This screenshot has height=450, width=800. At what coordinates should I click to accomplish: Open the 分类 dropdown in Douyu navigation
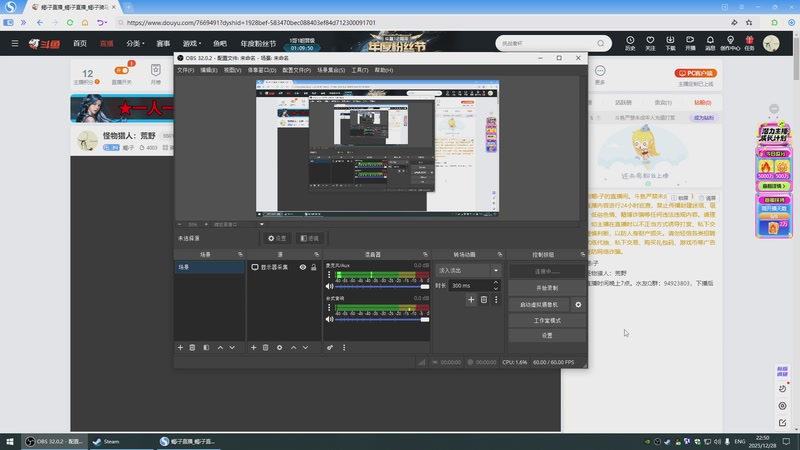(134, 43)
